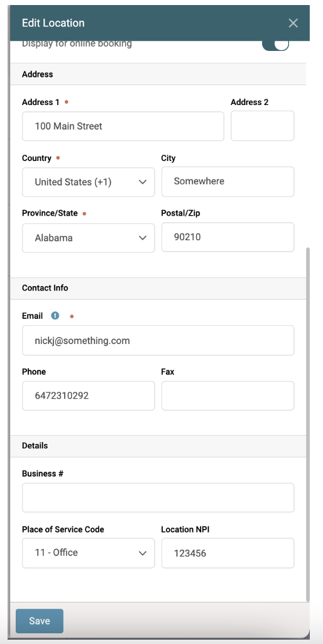This screenshot has height=644, width=323.
Task: Click the Address 2 field
Action: pos(263,126)
